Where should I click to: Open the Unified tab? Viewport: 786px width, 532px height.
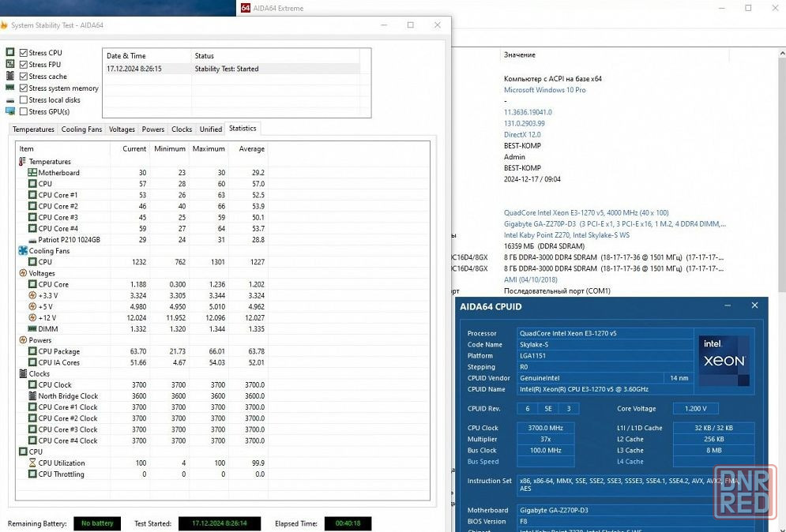tap(211, 129)
